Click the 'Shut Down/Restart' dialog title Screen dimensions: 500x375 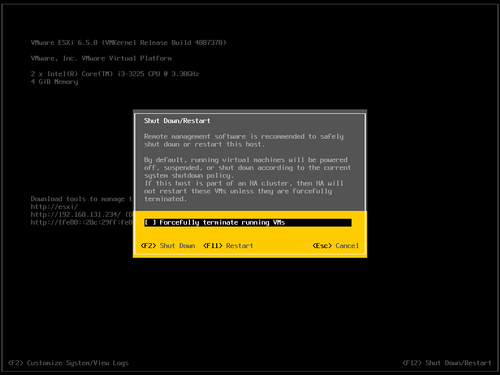pos(177,121)
